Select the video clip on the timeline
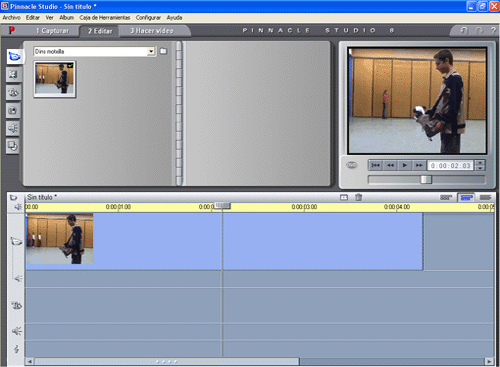The image size is (500, 367). (224, 241)
